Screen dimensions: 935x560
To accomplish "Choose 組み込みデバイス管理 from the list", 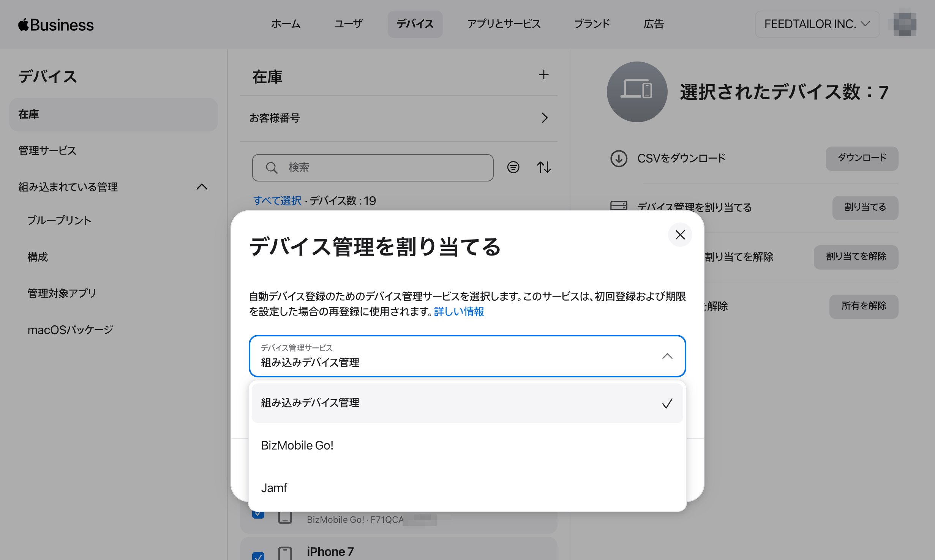I will click(x=467, y=403).
